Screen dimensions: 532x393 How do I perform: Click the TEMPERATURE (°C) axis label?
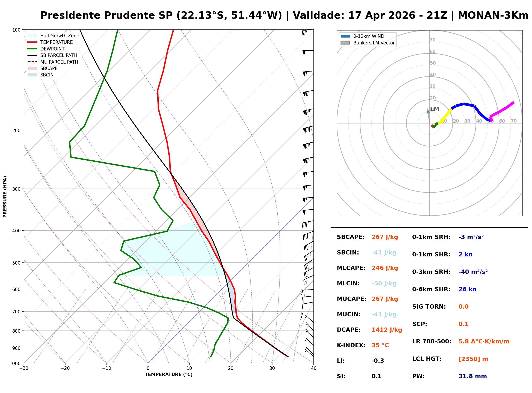pos(169,375)
